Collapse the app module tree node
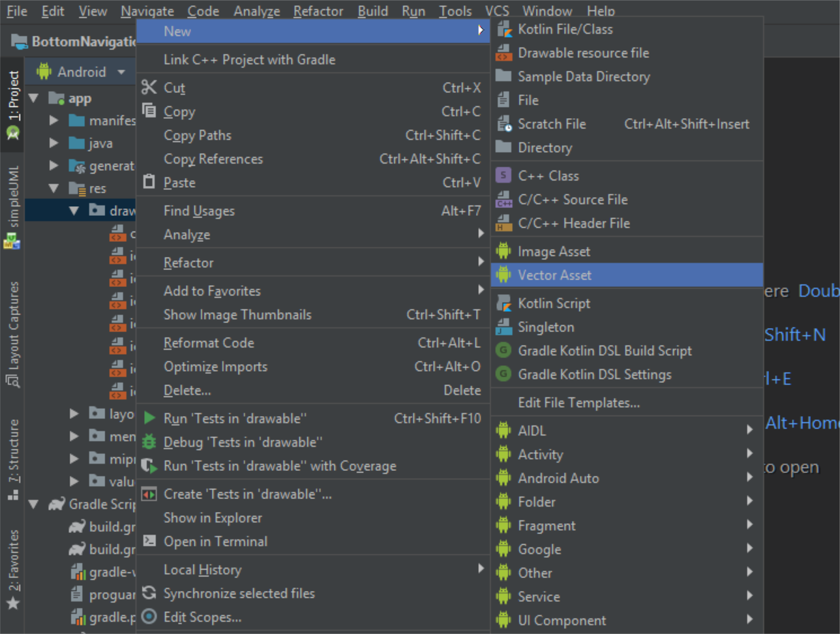Viewport: 840px width, 634px height. (x=34, y=98)
